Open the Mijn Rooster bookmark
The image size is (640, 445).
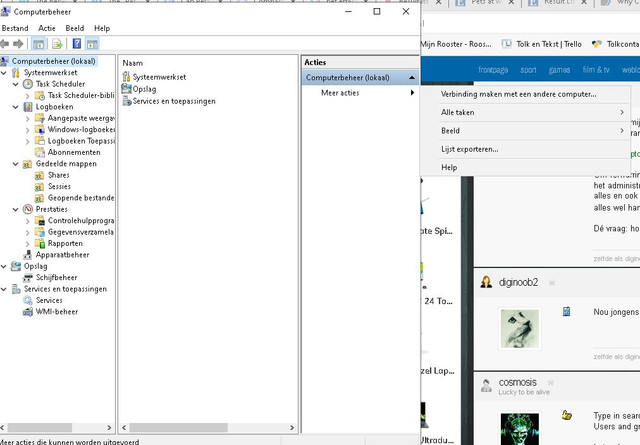point(456,44)
